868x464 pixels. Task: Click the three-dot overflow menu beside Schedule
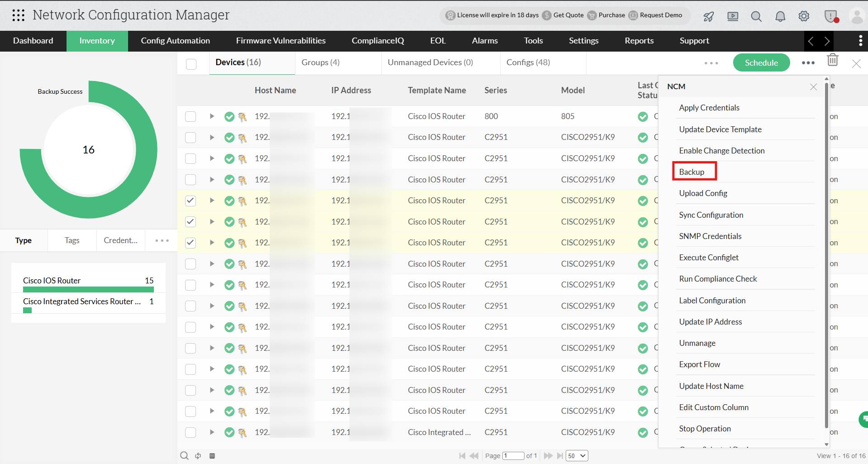point(808,63)
